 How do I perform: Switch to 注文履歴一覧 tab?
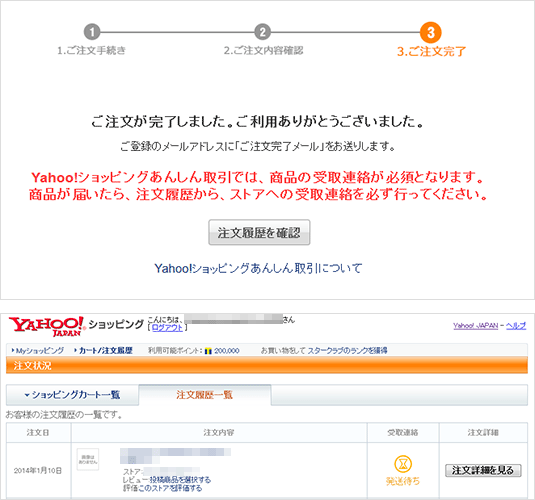[x=205, y=395]
